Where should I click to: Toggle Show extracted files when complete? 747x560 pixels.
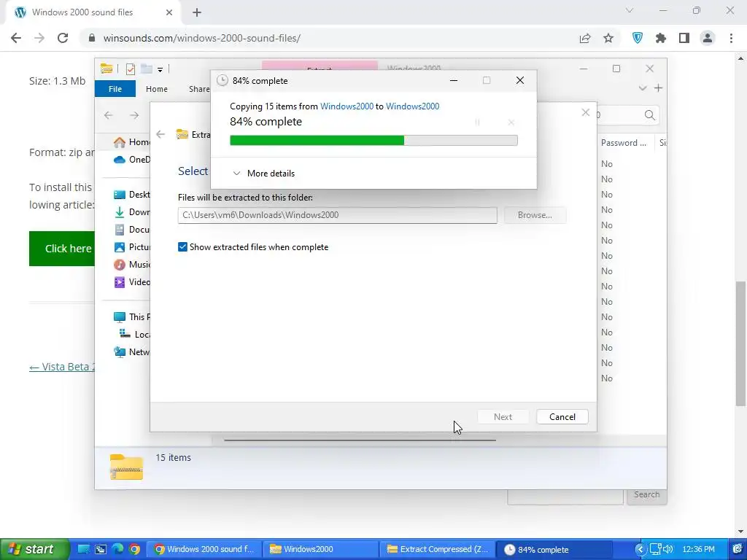[x=182, y=246]
